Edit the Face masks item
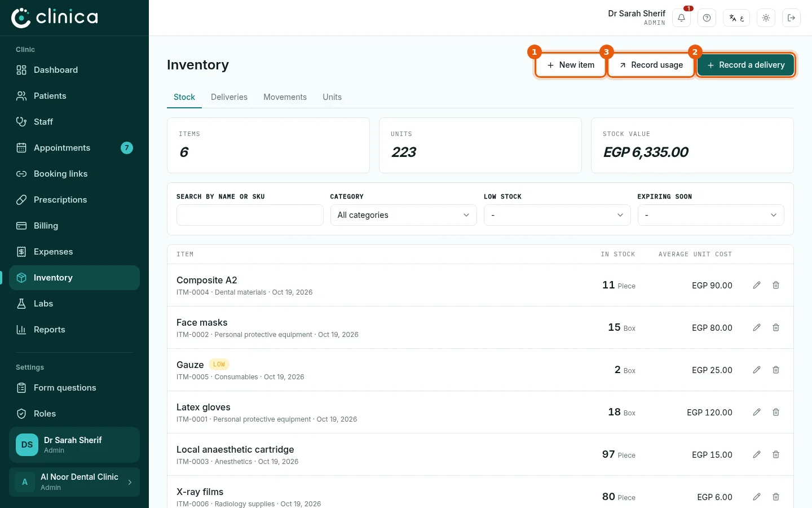 tap(757, 327)
